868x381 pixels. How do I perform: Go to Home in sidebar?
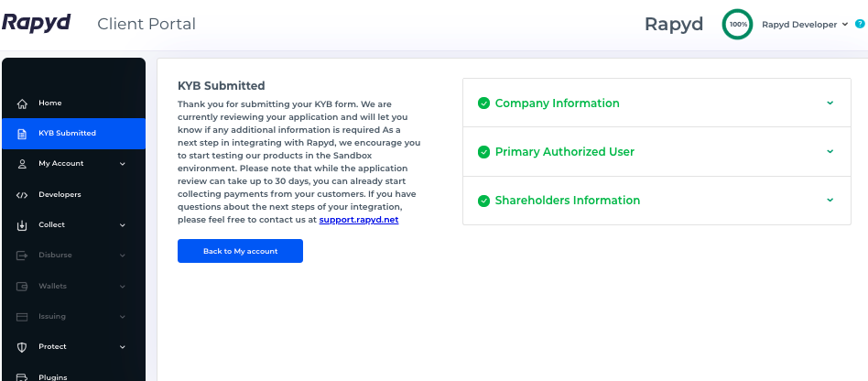73,103
